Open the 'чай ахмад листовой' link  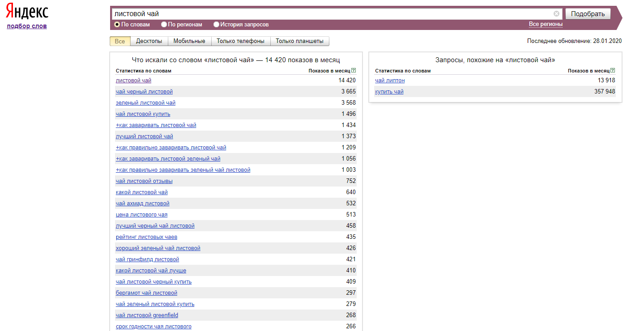tap(142, 204)
